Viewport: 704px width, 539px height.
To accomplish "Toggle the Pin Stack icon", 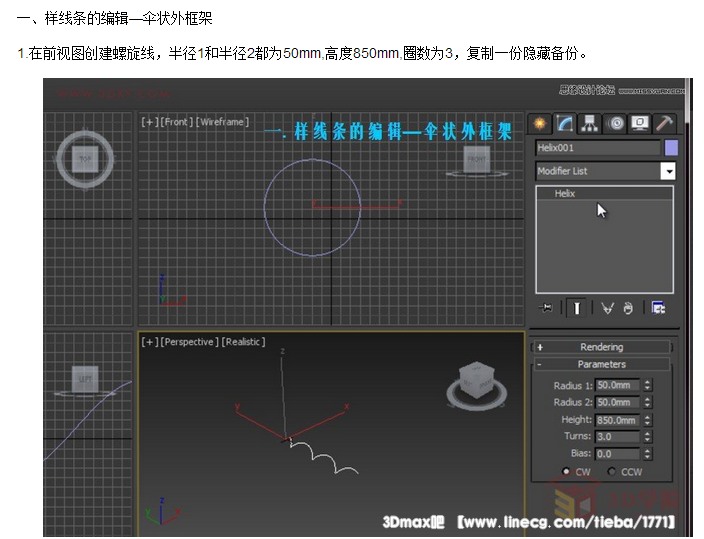I will [546, 308].
